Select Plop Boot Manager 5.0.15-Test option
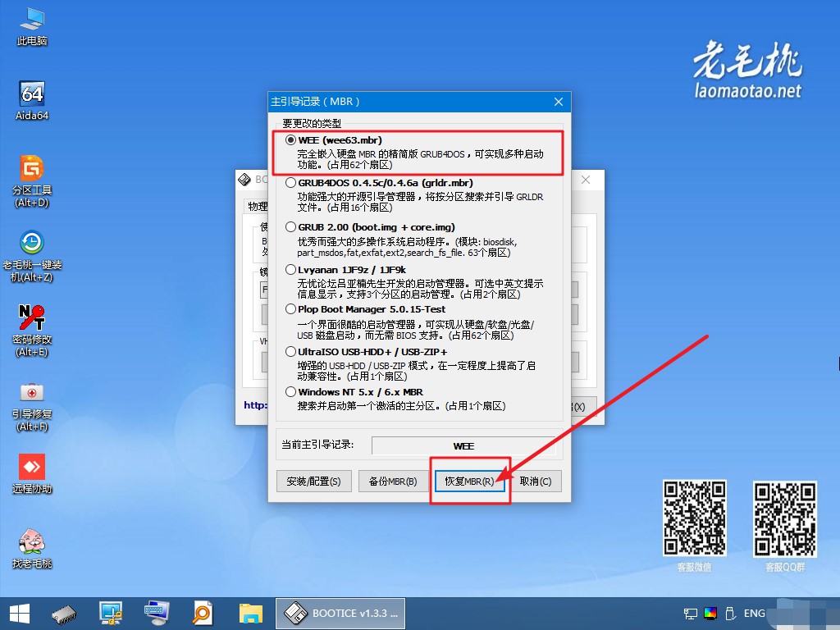840x630 pixels. pos(290,309)
